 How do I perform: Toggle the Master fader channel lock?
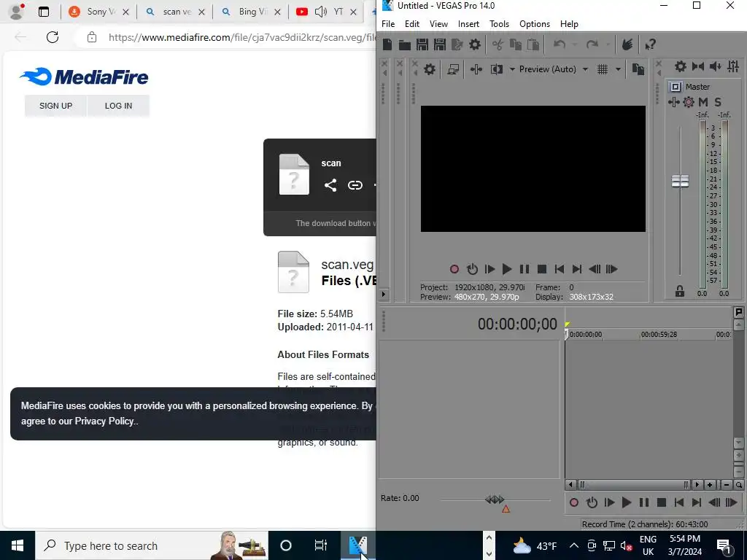coord(680,292)
